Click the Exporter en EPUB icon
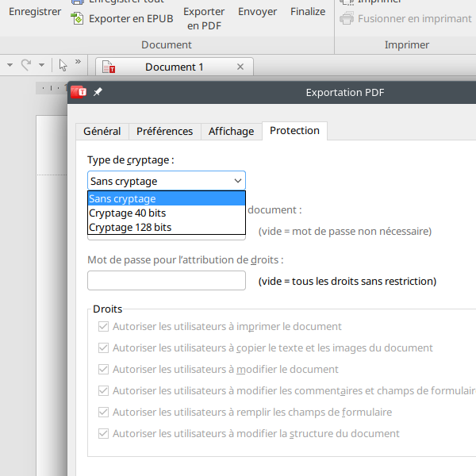This screenshot has height=476, width=476. tap(77, 18)
